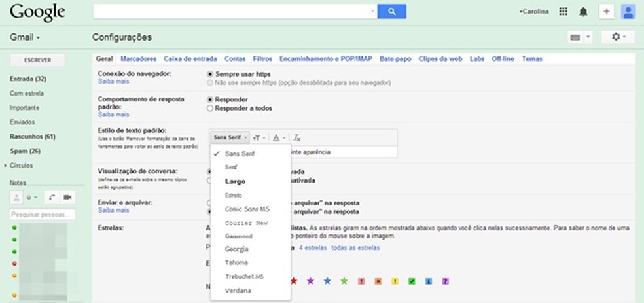Select the red exclamation mark icon
The image size is (644, 303).
coord(361,281)
